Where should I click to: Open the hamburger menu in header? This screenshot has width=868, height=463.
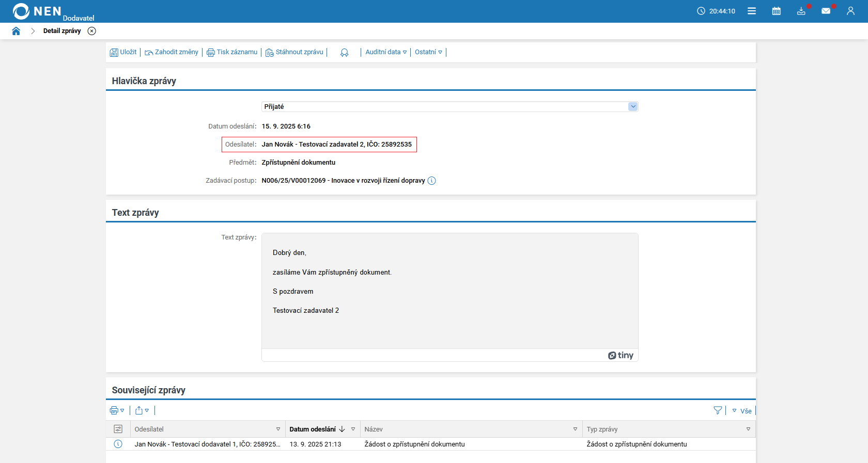pos(752,11)
